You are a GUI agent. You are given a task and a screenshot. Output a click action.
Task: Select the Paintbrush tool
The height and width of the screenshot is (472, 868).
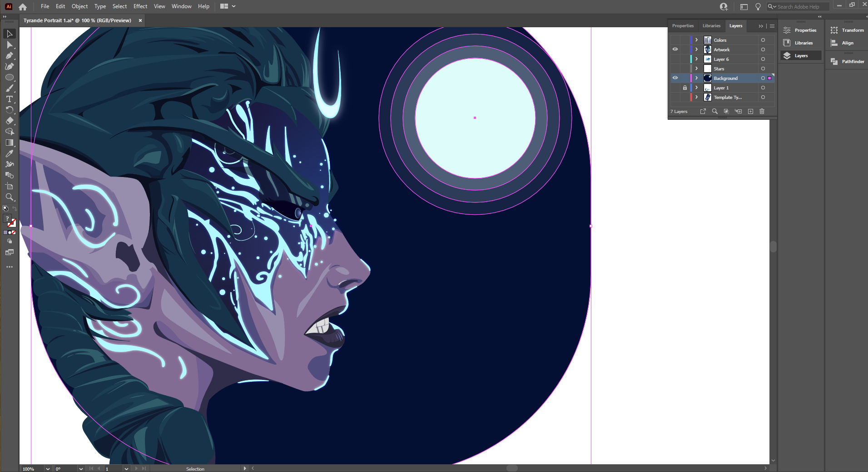[x=9, y=88]
